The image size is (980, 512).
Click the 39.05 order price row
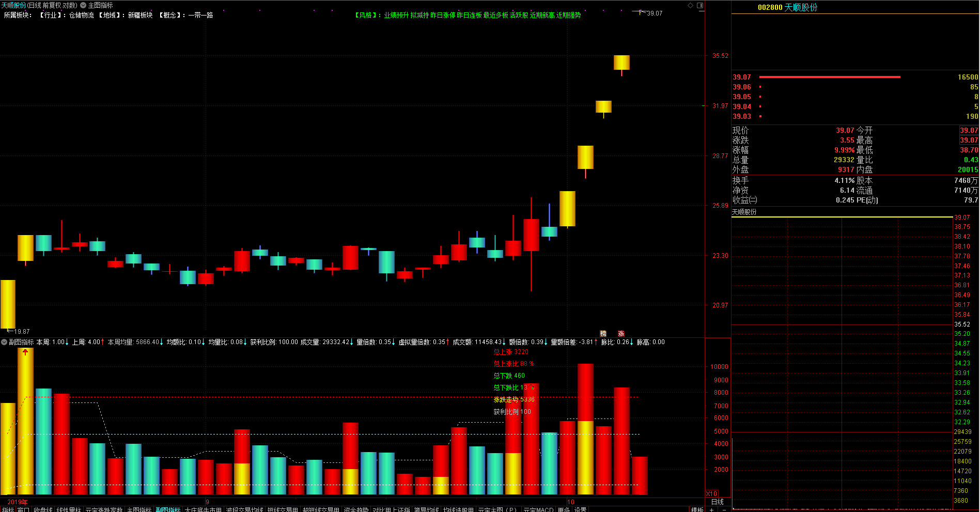click(x=855, y=97)
